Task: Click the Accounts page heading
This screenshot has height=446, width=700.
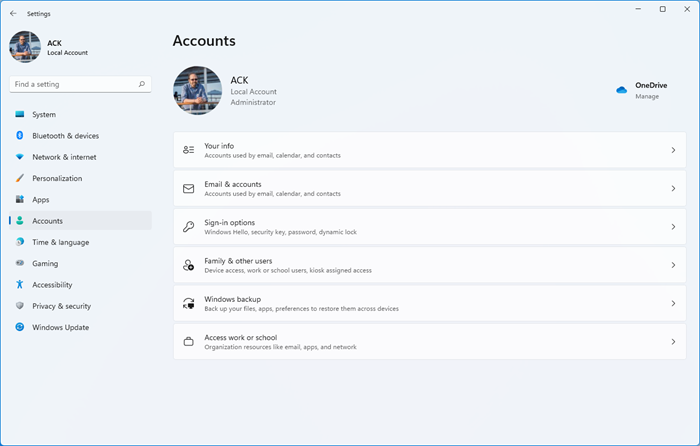Action: pos(204,41)
